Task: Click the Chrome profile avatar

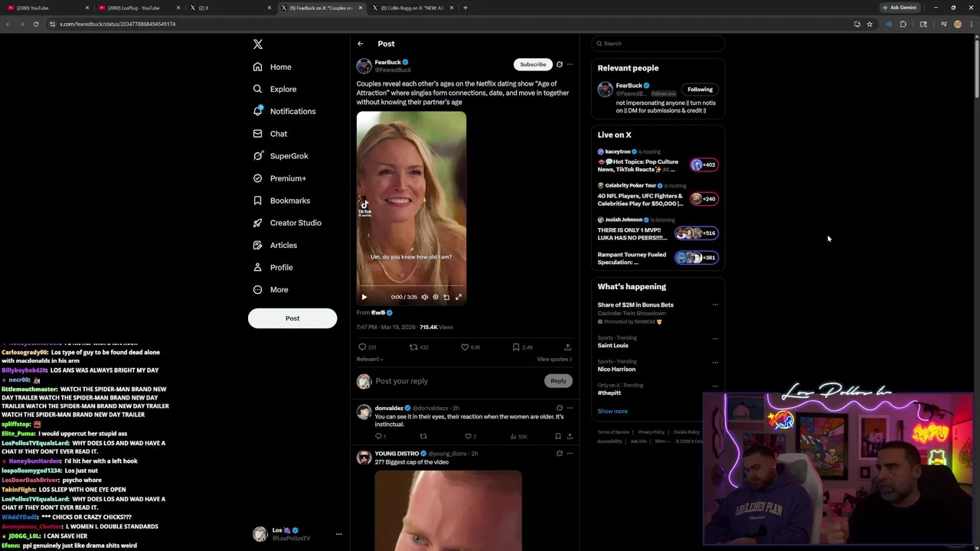Action: (958, 24)
